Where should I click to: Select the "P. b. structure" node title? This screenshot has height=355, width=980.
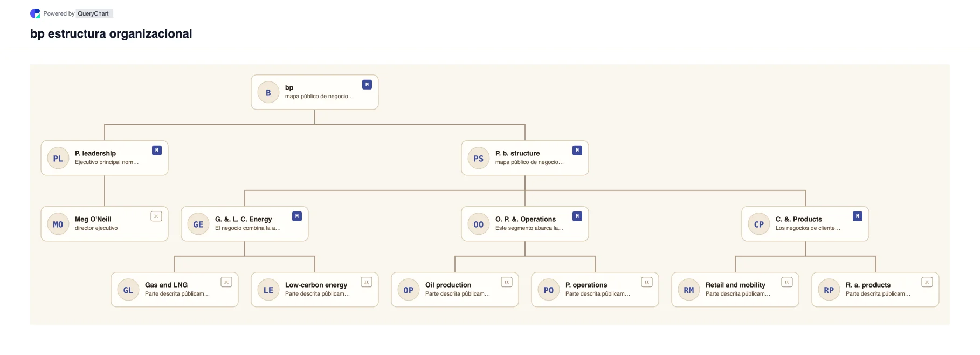pos(517,153)
